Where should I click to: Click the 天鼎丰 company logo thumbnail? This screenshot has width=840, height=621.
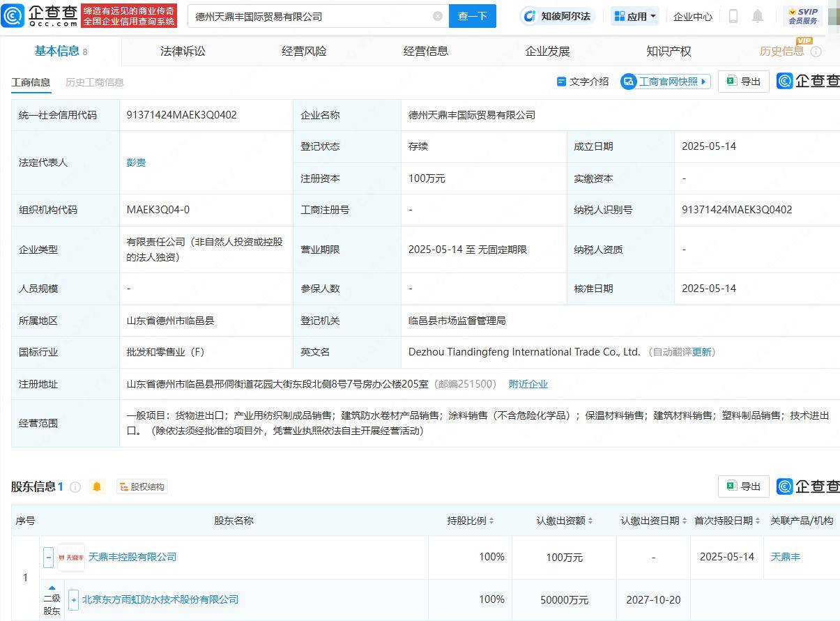(71, 558)
